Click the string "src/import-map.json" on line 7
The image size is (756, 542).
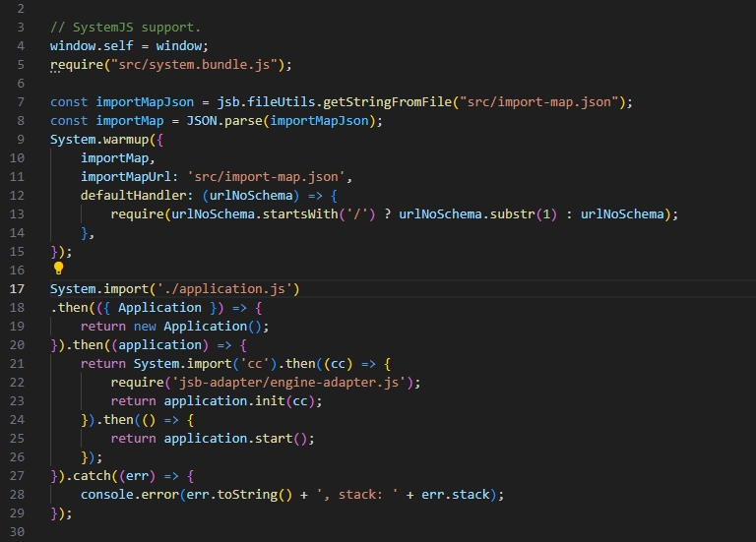(539, 102)
